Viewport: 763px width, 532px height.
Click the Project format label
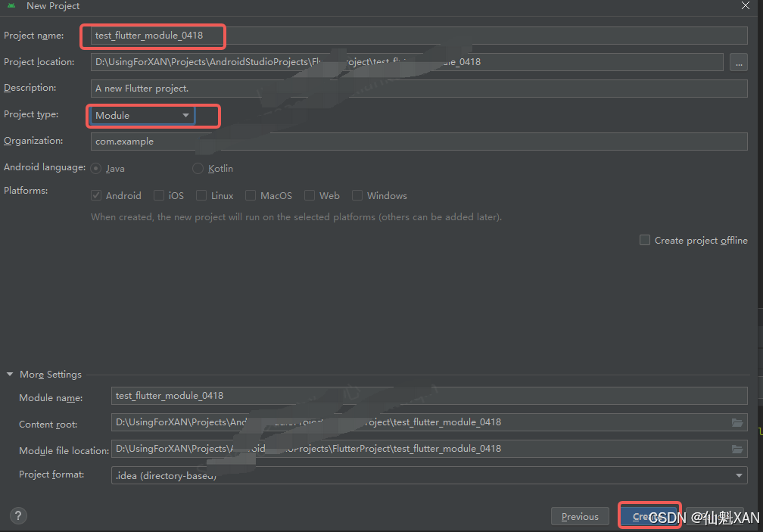[x=51, y=474]
